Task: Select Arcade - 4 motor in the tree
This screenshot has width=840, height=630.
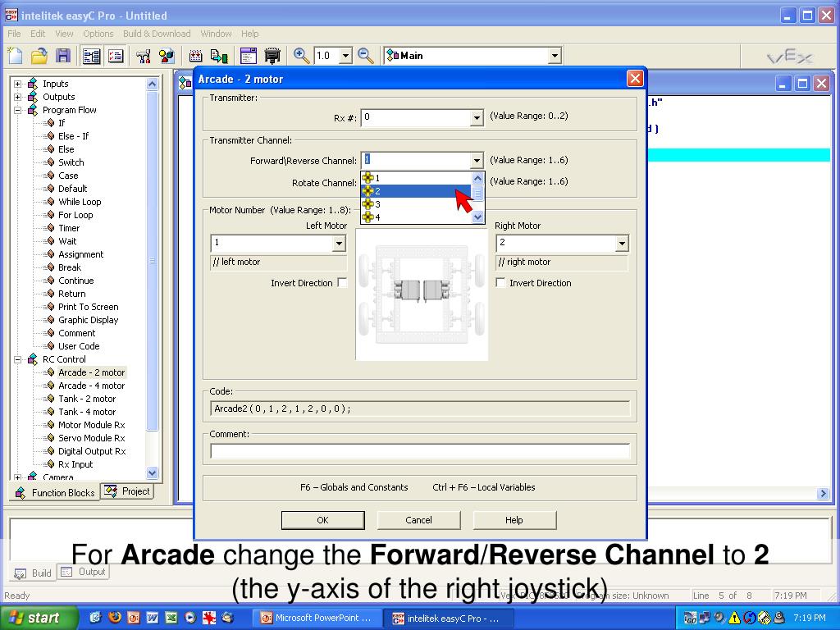Action: click(x=92, y=386)
